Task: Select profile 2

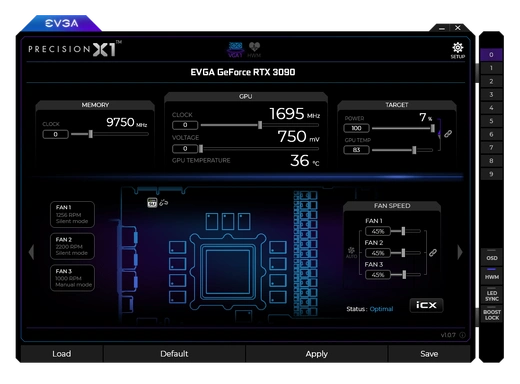Action: click(x=491, y=81)
